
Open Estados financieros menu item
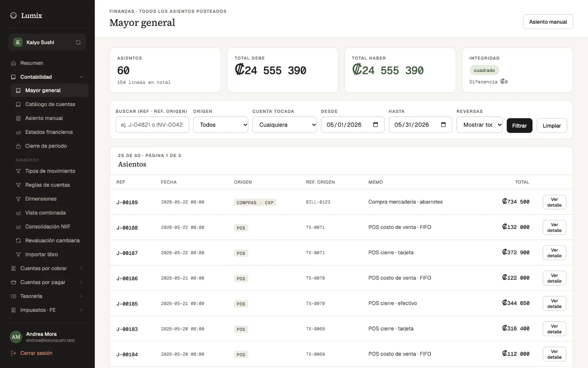50,132
